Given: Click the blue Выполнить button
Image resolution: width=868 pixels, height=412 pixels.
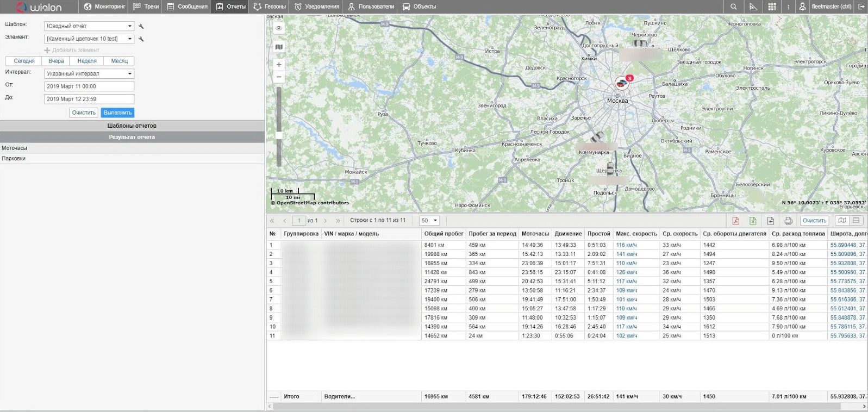Looking at the screenshot, I should [117, 113].
